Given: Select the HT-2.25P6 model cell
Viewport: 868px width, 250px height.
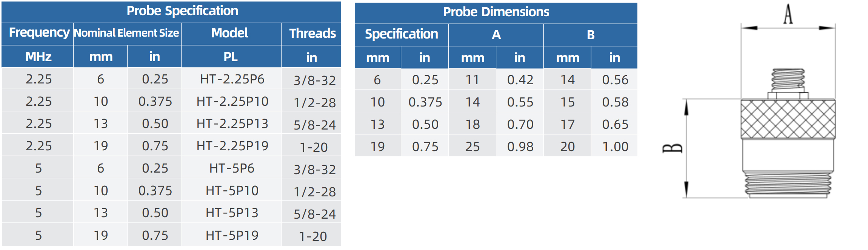Looking at the screenshot, I should point(232,79).
